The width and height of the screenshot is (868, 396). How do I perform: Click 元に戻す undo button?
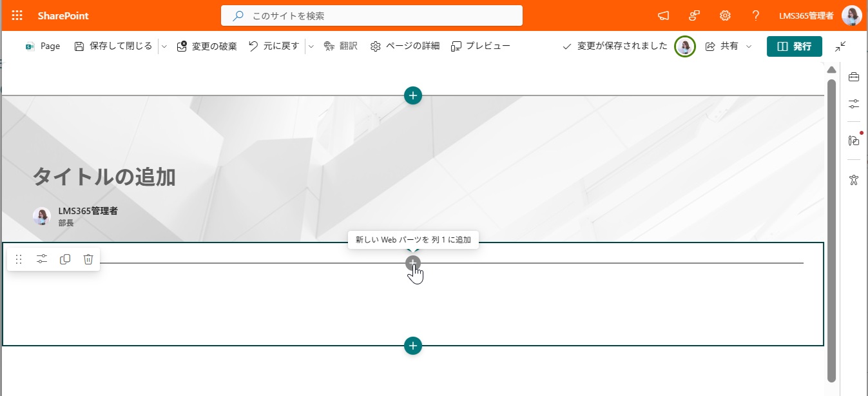[274, 46]
